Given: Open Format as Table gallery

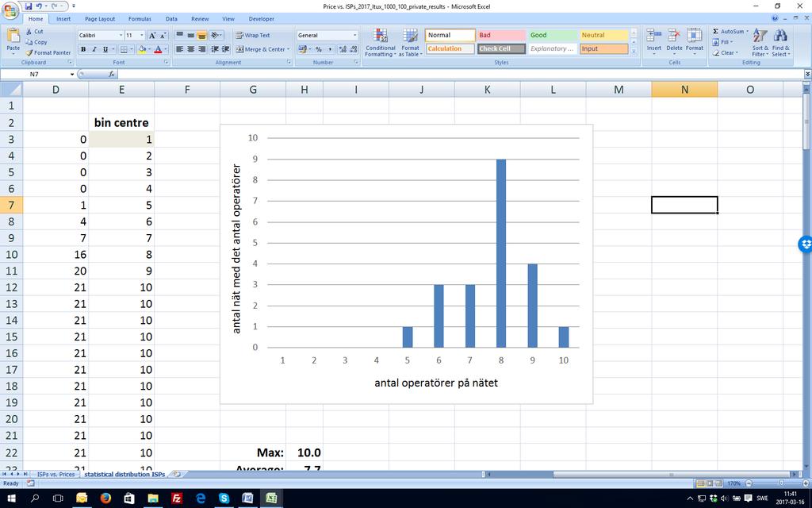Looking at the screenshot, I should (410, 43).
